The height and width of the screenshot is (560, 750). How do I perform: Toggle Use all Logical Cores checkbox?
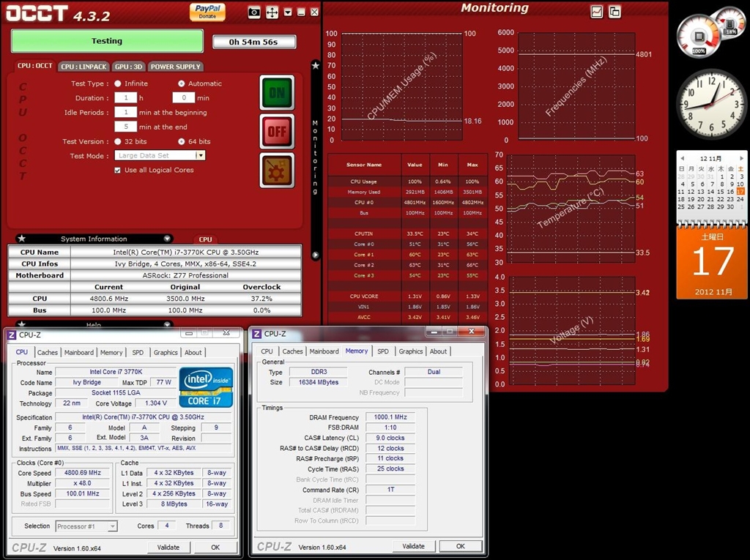pyautogui.click(x=117, y=170)
